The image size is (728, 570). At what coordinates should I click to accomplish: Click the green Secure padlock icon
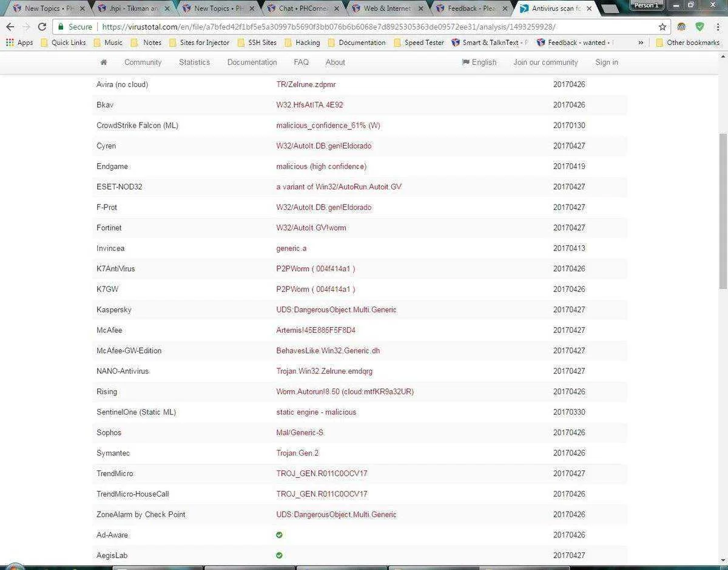pos(60,27)
